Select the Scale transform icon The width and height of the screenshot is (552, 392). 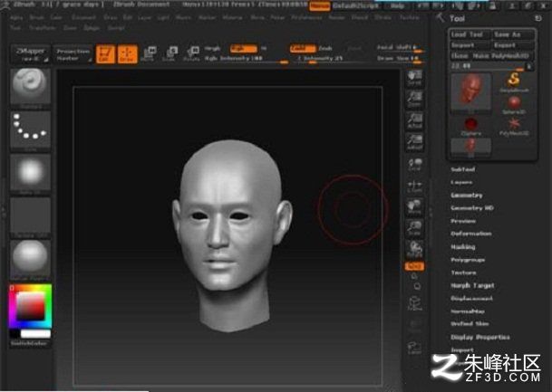pos(170,53)
